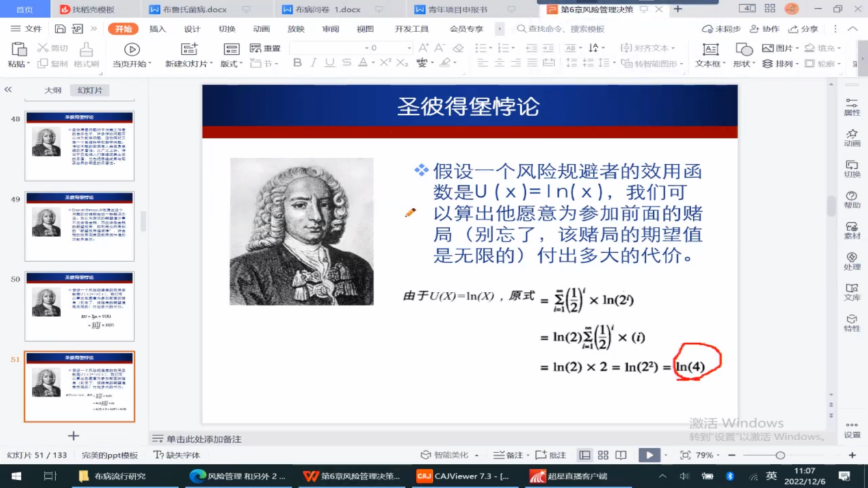
Task: Switch to slide sorter grid view
Action: 603,455
